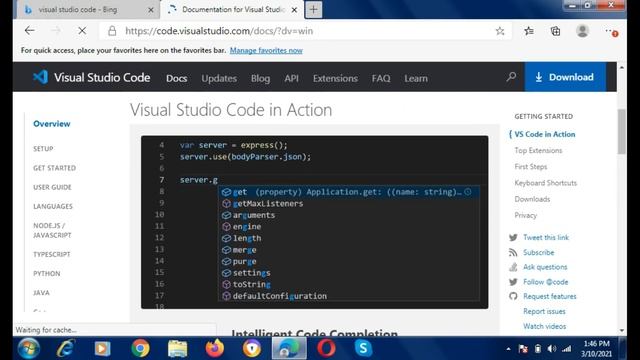Screen dimensions: 640x360
Task: Expand the JAVA sidebar section
Action: point(41,293)
